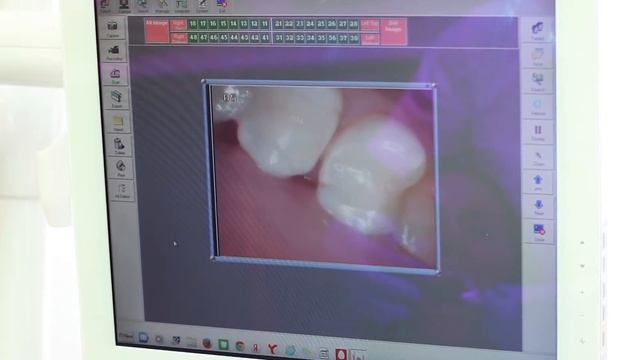The height and width of the screenshot is (360, 640).
Task: Click the Windows Start button on taskbar
Action: pyautogui.click(x=126, y=337)
